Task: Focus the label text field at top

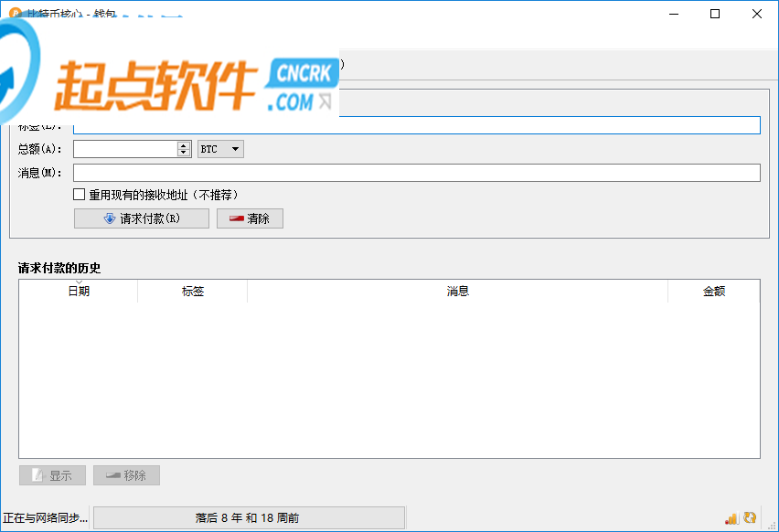Action: 417,125
